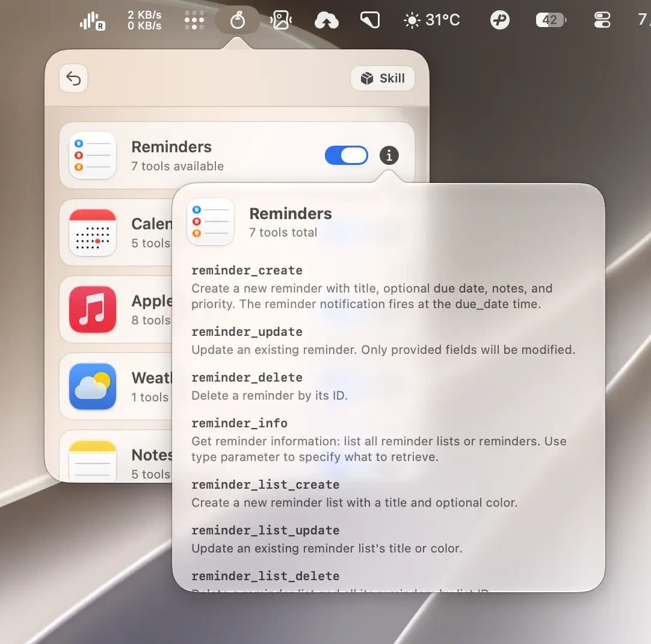Viewport: 651px width, 644px height.
Task: Click the audio levels menu bar icon
Action: (92, 20)
